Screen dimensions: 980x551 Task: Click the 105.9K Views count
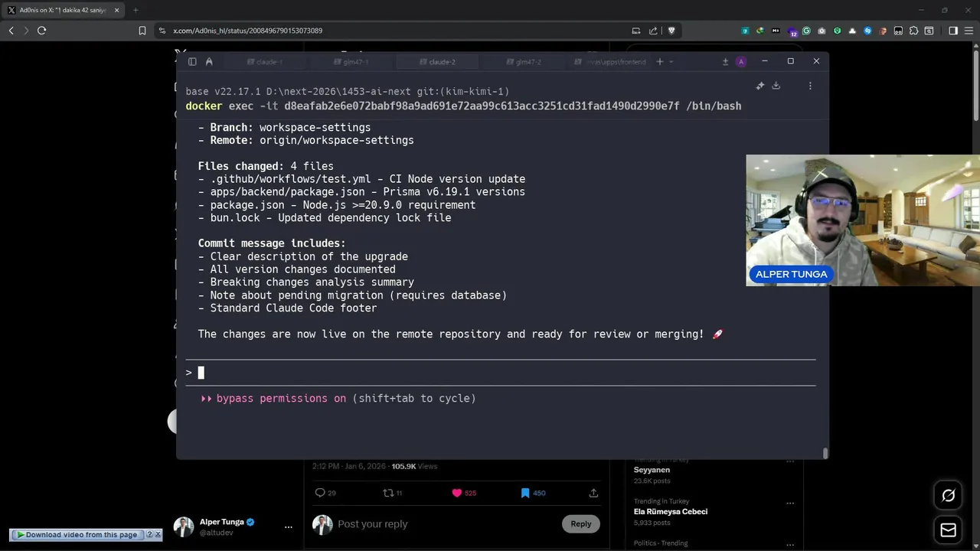pos(414,466)
